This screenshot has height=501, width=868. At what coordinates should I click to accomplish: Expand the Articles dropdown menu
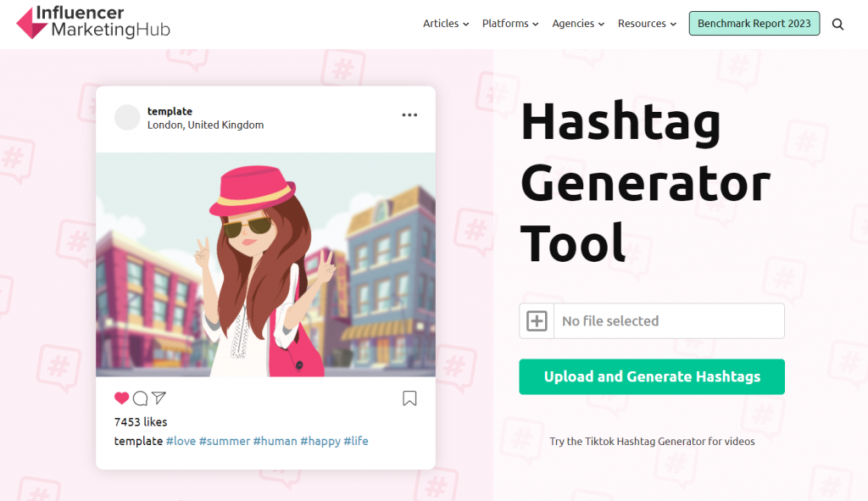pyautogui.click(x=446, y=24)
